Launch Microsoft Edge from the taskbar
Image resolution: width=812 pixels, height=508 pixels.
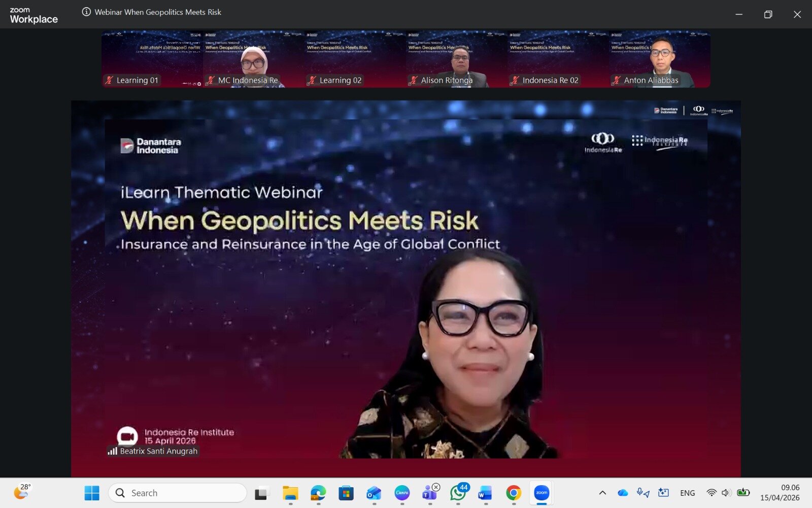[x=318, y=493]
